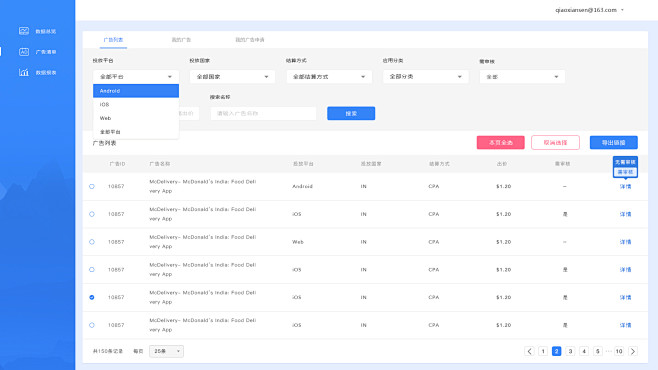Select the AD 广告清单 icon in the sidebar
Viewport: 658px width, 370px height.
(24, 52)
